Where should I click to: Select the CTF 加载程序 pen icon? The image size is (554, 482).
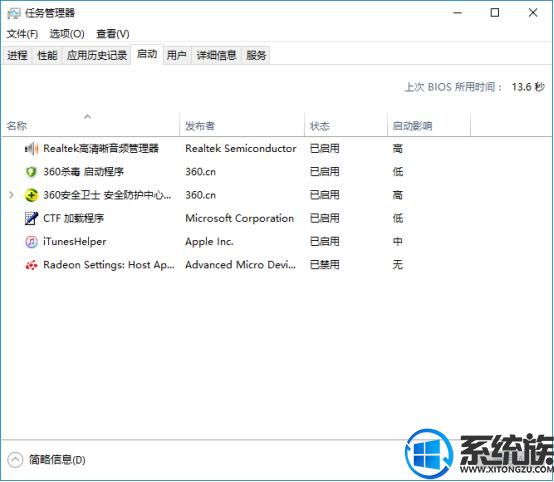[31, 218]
